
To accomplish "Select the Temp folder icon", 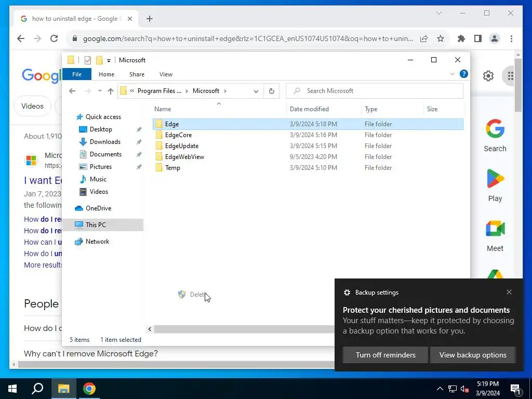I will click(x=159, y=168).
